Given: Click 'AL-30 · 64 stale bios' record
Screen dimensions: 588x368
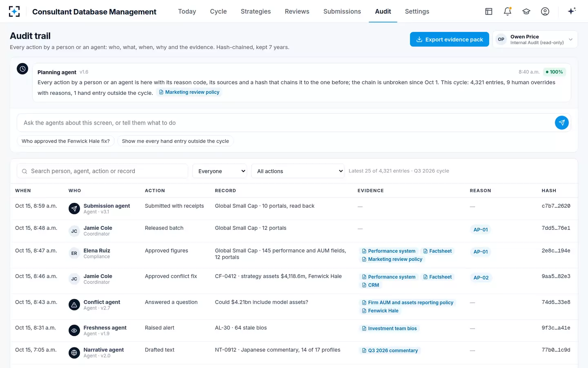Looking at the screenshot, I should pyautogui.click(x=241, y=328).
